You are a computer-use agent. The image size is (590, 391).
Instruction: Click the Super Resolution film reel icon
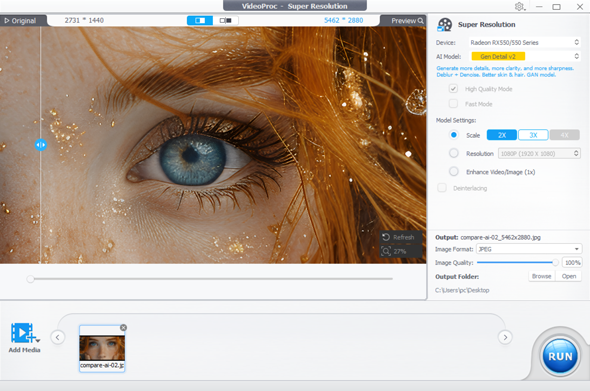444,25
